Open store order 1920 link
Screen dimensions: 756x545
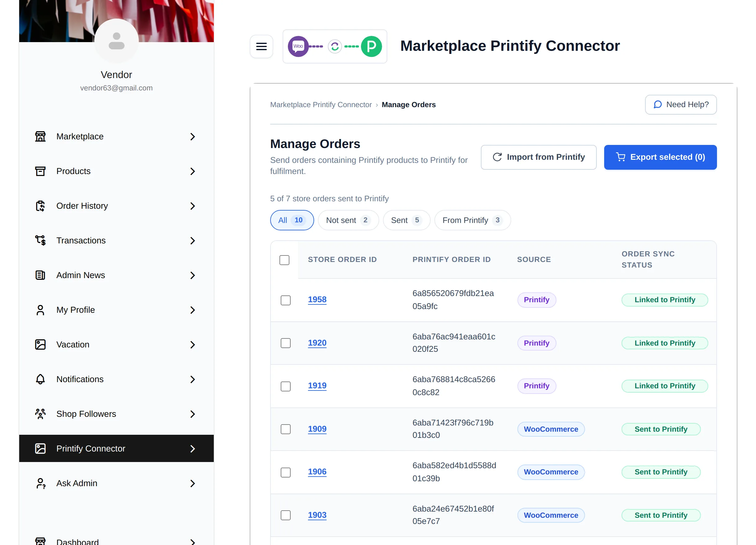pos(317,343)
